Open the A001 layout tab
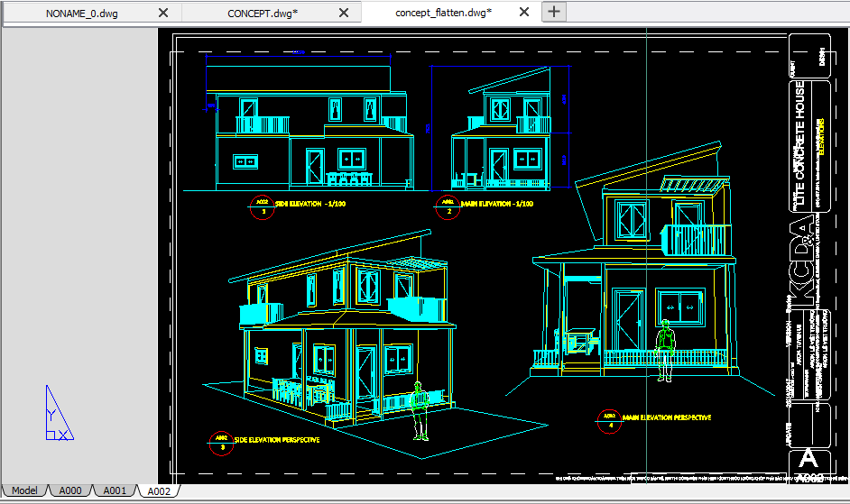The height and width of the screenshot is (504, 850). [115, 490]
